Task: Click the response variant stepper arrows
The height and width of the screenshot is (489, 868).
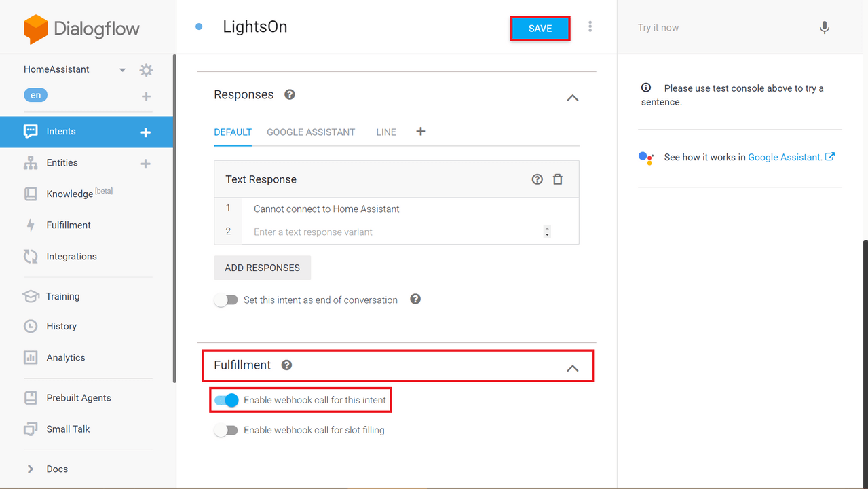Action: 547,232
